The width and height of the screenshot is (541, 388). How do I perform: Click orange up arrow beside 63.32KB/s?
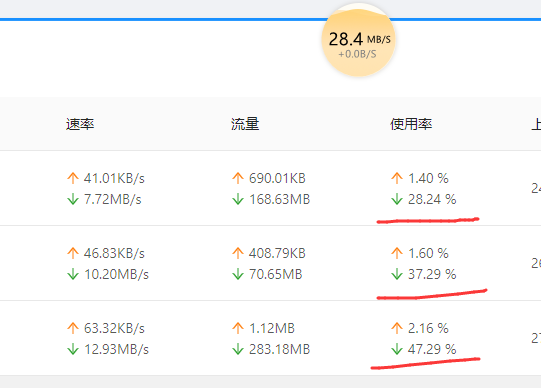(x=73, y=328)
